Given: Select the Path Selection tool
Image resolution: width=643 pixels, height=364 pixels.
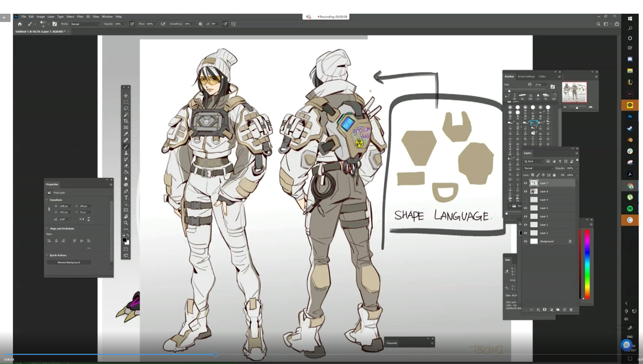Looking at the screenshot, I should click(126, 204).
